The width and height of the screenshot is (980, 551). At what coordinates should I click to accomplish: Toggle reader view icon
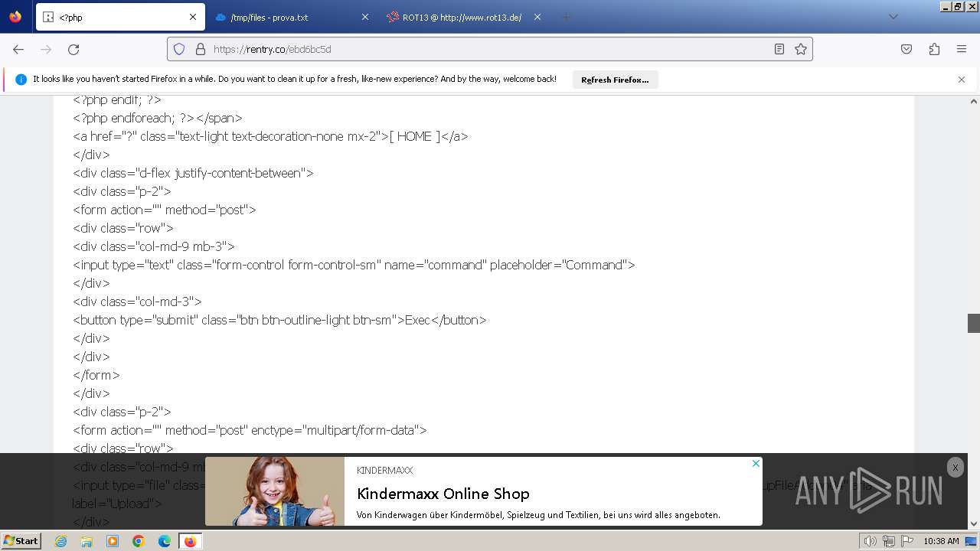779,49
